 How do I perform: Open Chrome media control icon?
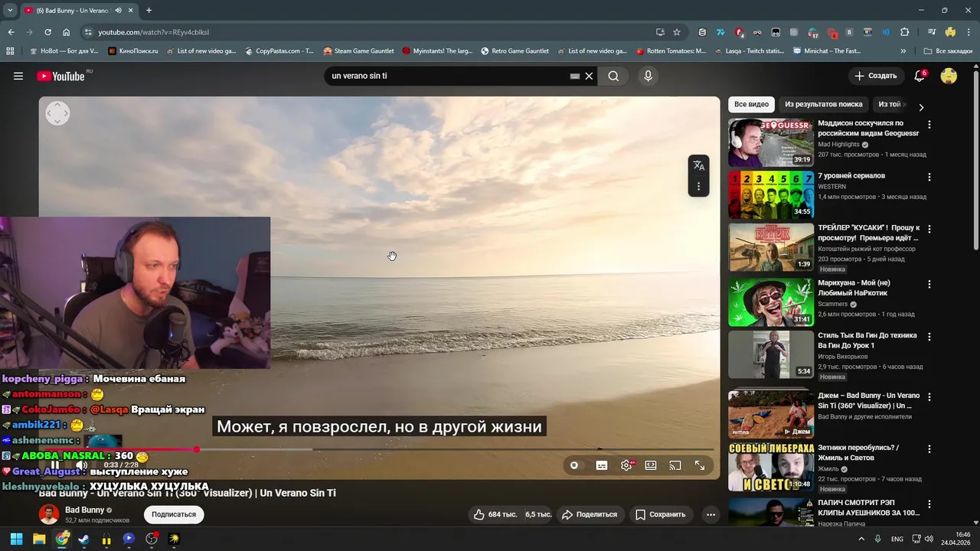click(x=932, y=32)
